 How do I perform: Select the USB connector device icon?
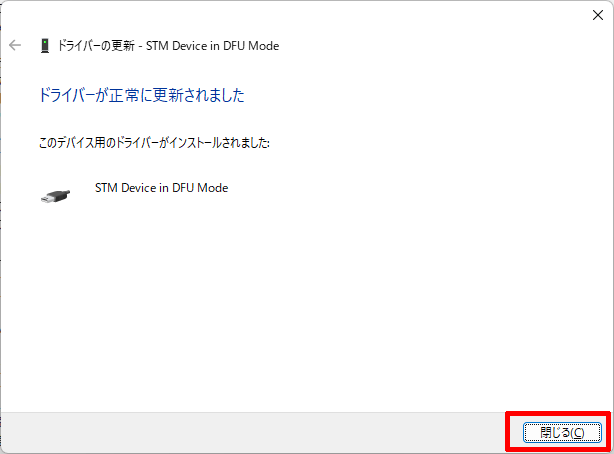point(55,196)
